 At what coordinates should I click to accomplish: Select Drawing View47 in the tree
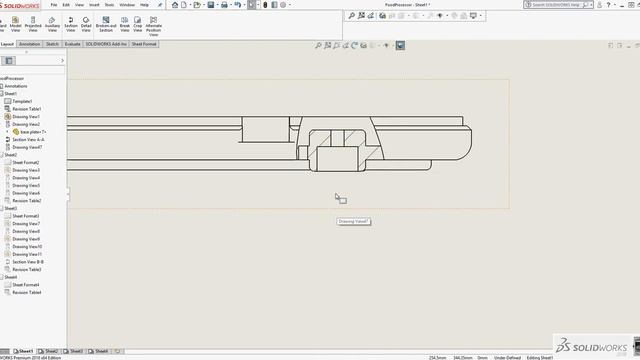(27, 147)
